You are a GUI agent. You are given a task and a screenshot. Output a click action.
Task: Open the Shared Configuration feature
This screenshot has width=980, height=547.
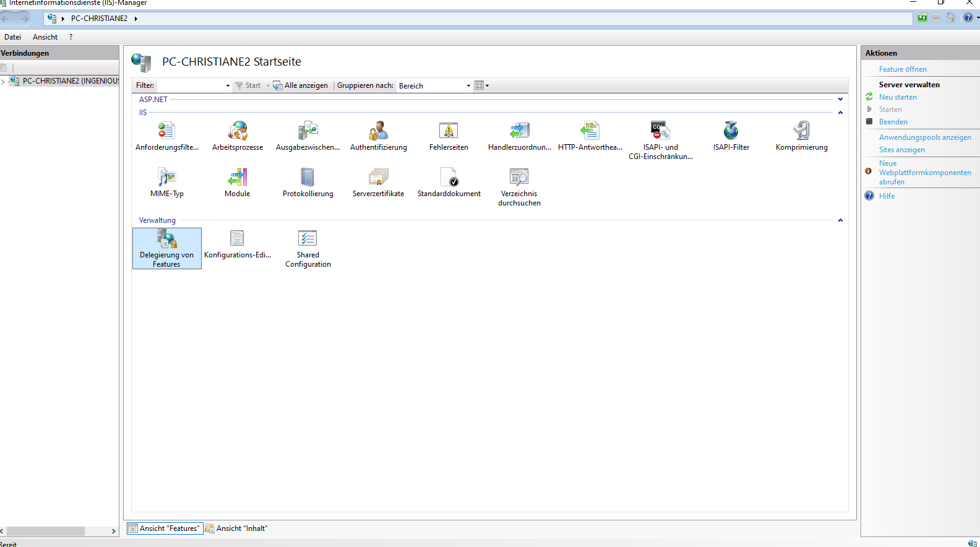click(307, 248)
